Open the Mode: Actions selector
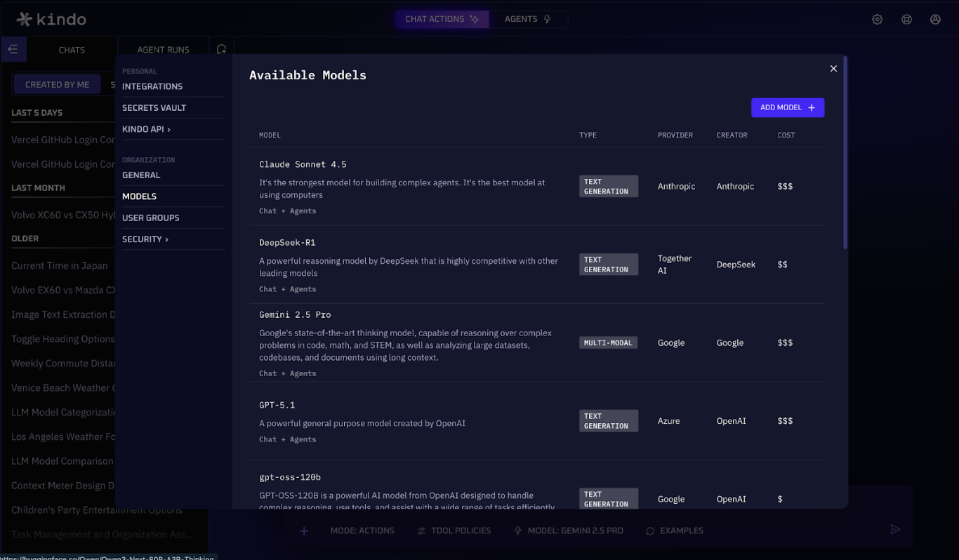This screenshot has width=959, height=560. coord(362,531)
